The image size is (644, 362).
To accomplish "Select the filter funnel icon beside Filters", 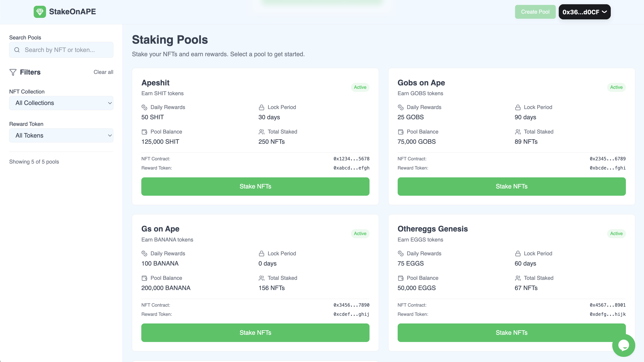I will (13, 72).
